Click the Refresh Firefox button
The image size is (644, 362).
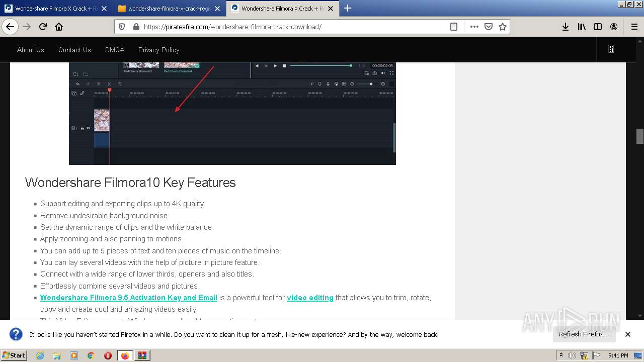tap(584, 334)
